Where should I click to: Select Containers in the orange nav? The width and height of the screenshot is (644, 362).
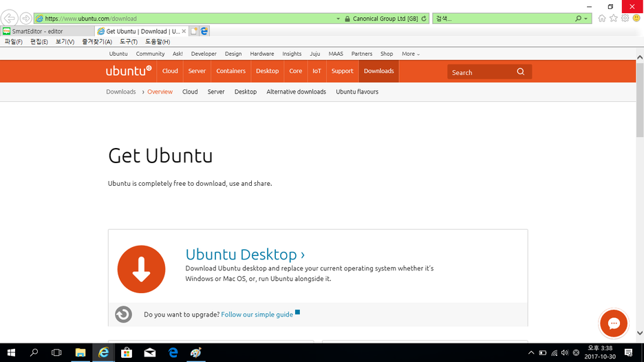click(x=230, y=71)
